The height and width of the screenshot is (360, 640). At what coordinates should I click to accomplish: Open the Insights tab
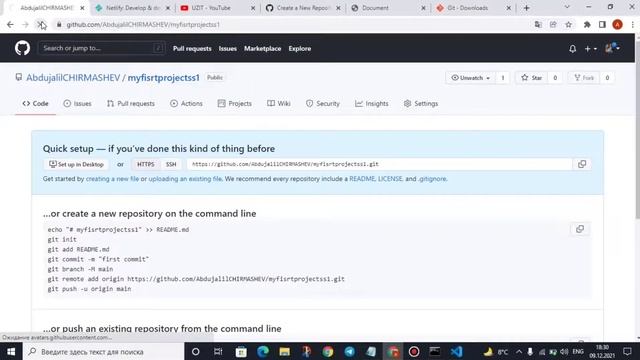[x=372, y=104]
